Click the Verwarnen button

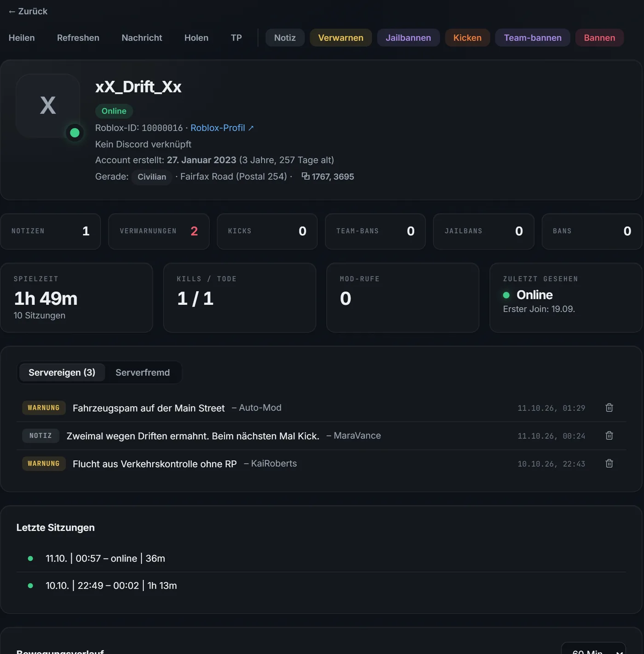341,38
